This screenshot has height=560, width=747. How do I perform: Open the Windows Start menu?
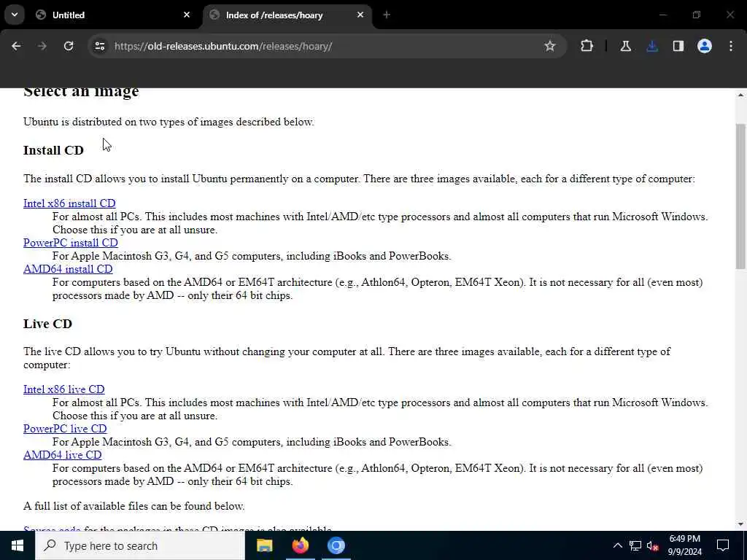pos(18,545)
